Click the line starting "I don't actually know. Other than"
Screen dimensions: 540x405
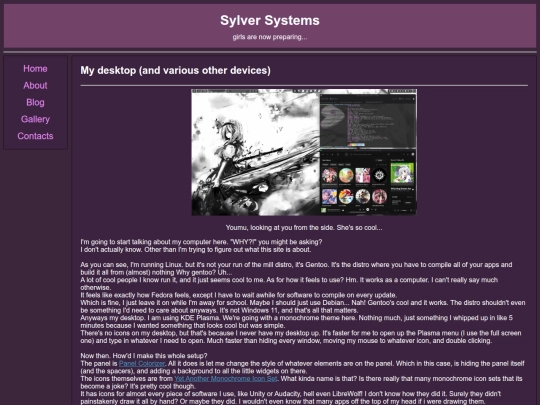coord(195,249)
